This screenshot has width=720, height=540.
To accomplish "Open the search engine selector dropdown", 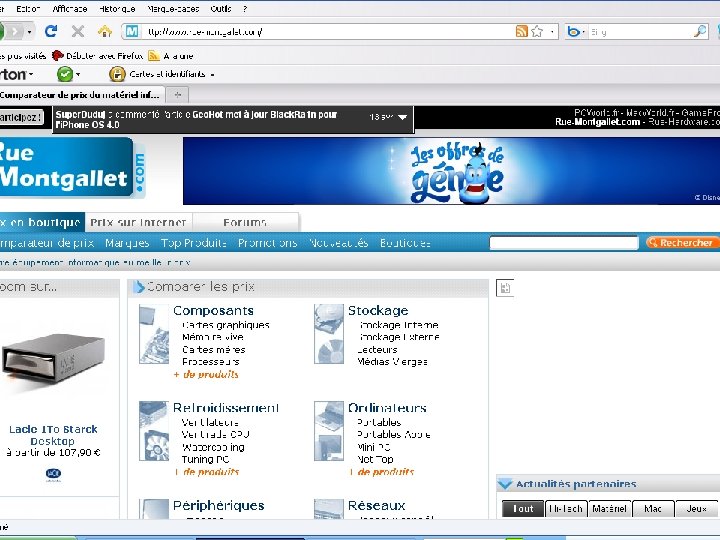I will [583, 32].
